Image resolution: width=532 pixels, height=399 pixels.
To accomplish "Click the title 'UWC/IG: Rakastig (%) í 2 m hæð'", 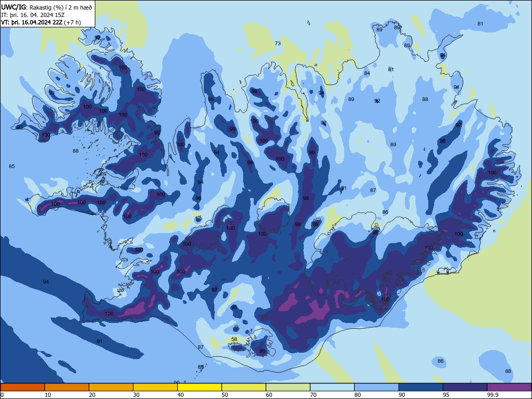I will click(46, 7).
